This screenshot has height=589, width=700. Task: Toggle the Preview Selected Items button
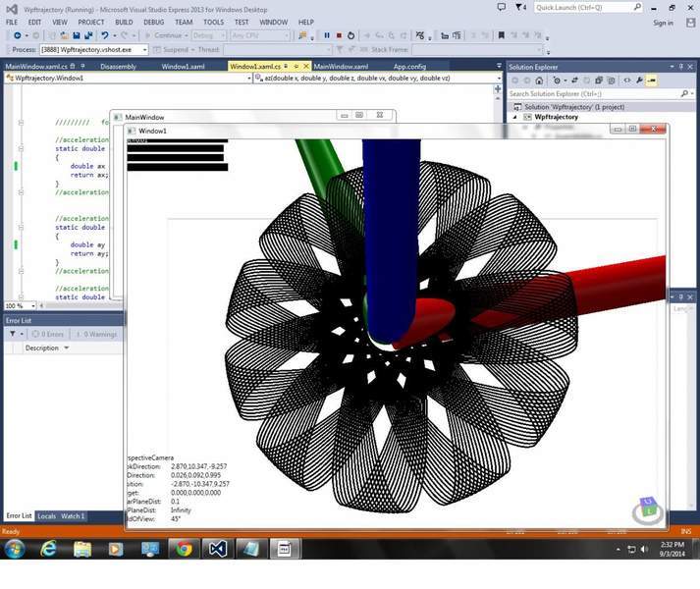pos(652,80)
